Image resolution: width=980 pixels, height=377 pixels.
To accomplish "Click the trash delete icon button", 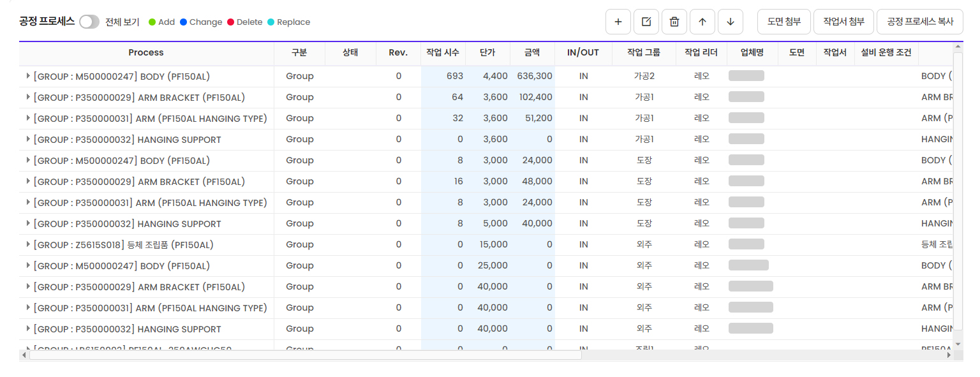I will point(674,22).
